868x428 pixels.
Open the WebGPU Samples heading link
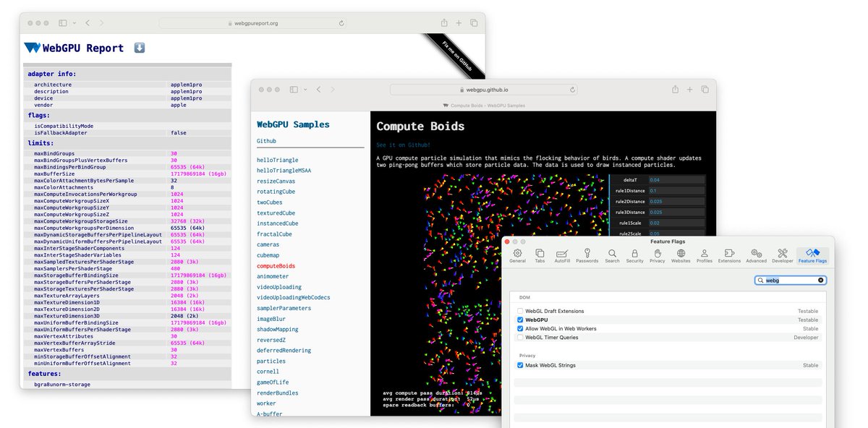293,124
